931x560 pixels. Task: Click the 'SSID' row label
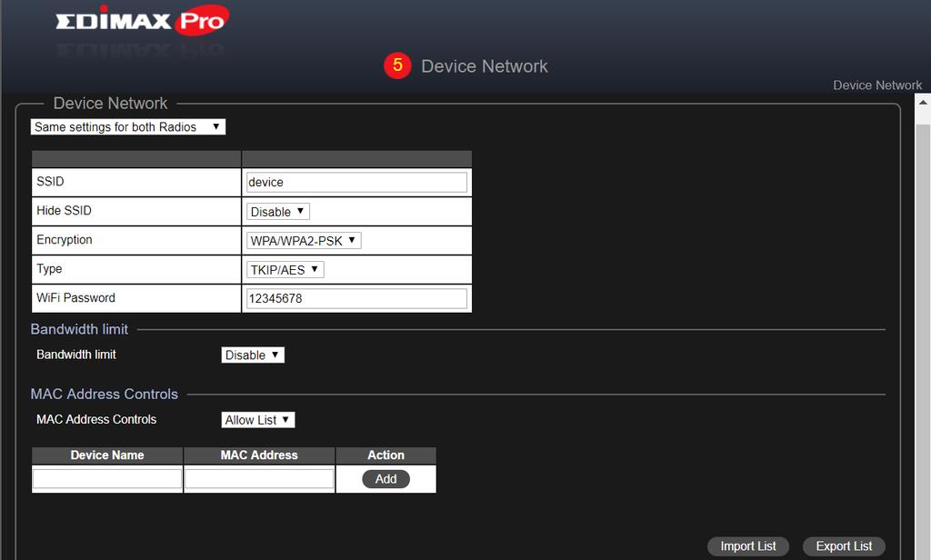pyautogui.click(x=50, y=181)
